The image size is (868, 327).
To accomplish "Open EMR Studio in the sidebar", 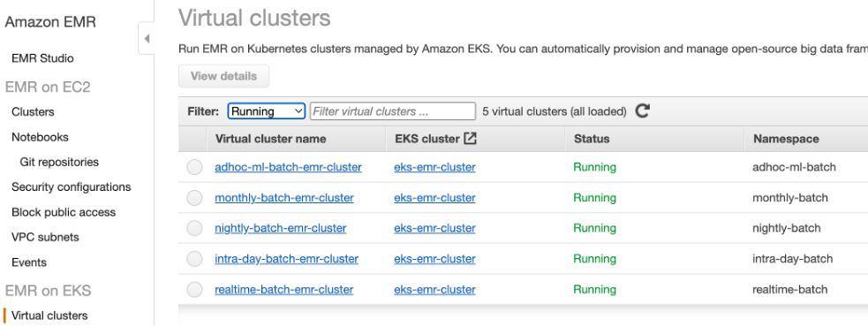I will click(x=42, y=58).
